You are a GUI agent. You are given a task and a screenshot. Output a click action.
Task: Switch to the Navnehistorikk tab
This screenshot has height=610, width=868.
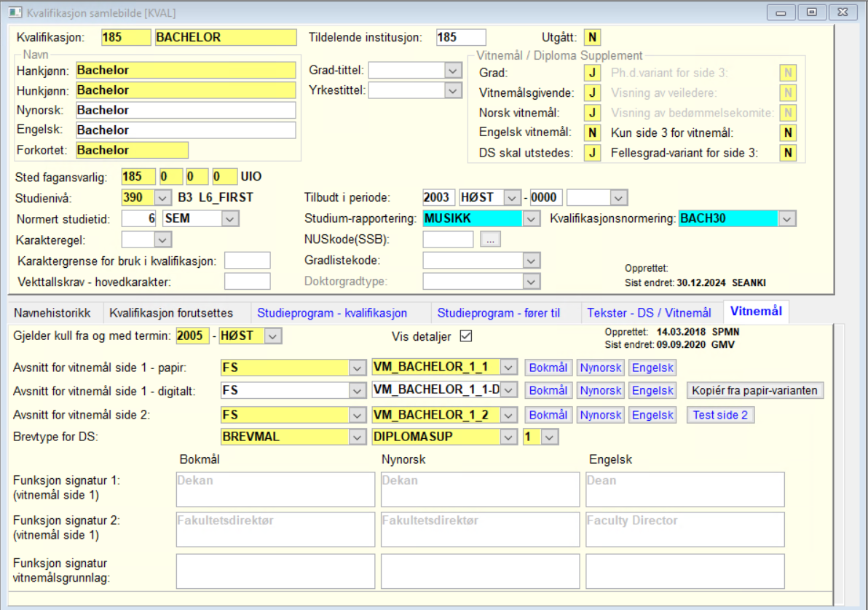(x=52, y=313)
